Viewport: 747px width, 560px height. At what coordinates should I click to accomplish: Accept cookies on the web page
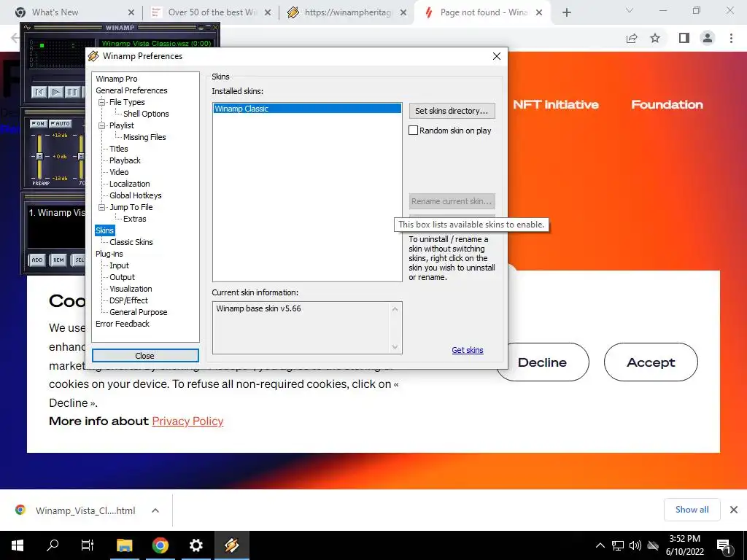(651, 362)
